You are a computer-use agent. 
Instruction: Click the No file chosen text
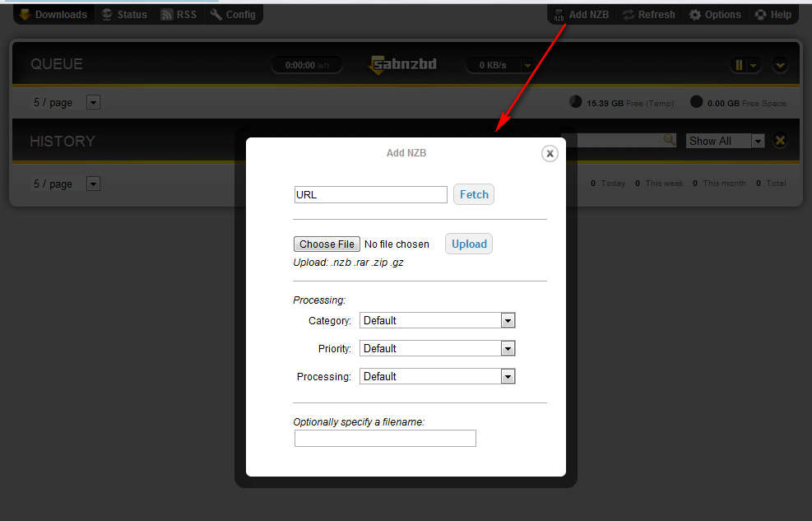[397, 244]
